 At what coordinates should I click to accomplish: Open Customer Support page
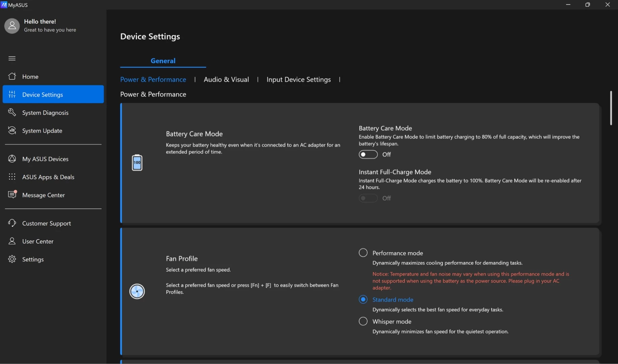pos(47,223)
